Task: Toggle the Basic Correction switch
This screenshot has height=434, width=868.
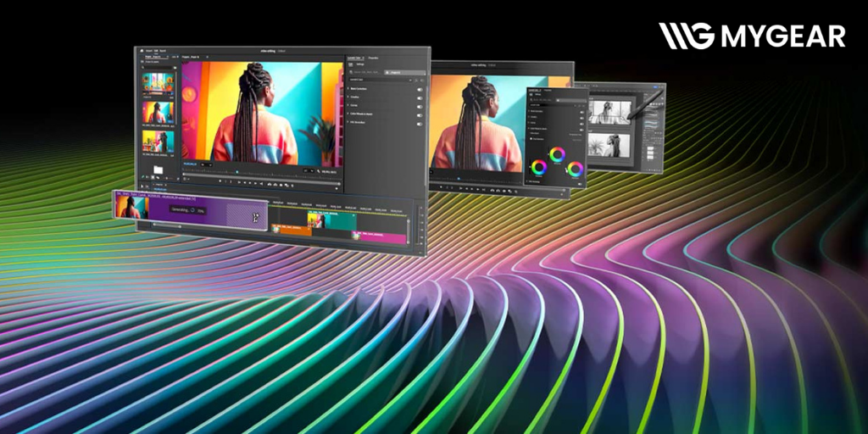Action: coord(419,88)
